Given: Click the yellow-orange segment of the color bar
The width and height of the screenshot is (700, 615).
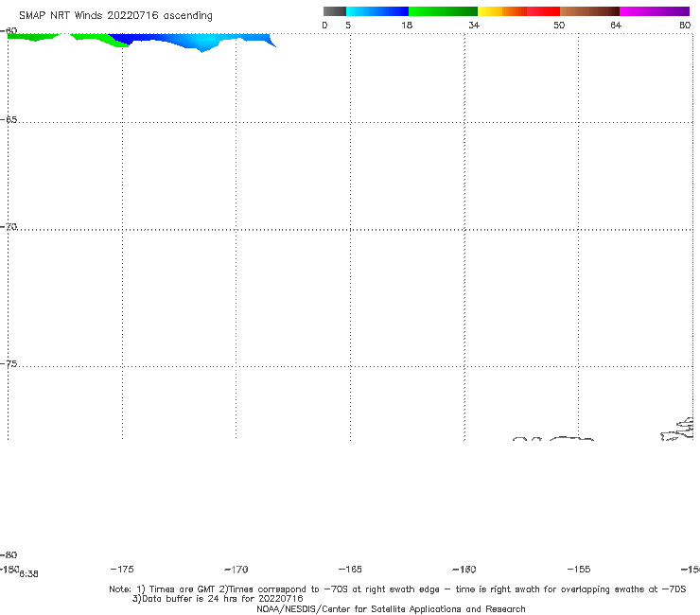Looking at the screenshot, I should [x=502, y=11].
